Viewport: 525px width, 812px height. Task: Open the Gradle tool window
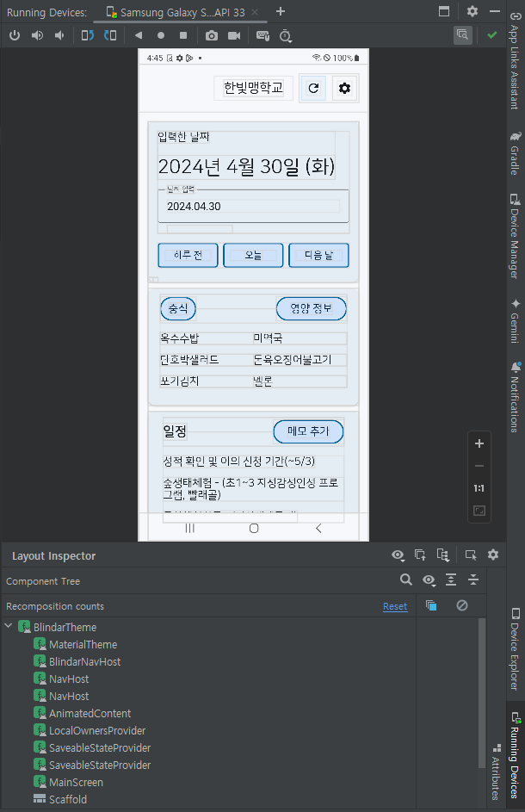pos(515,153)
